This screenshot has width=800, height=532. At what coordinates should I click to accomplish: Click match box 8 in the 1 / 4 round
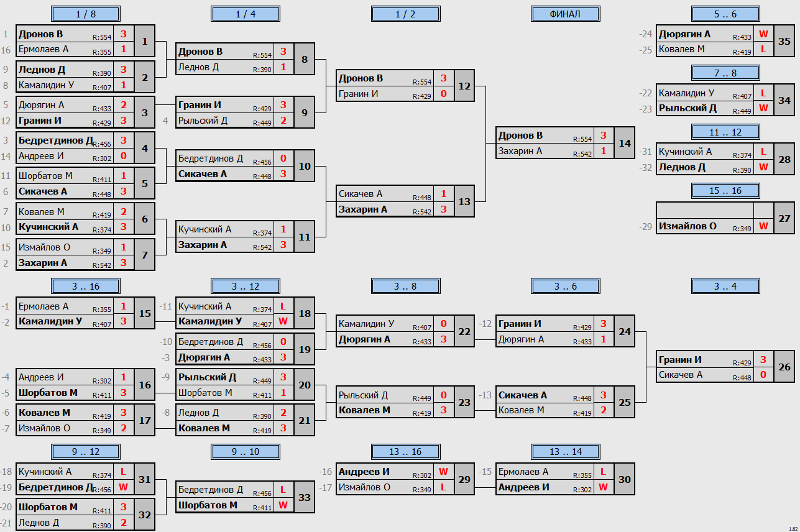click(x=305, y=60)
